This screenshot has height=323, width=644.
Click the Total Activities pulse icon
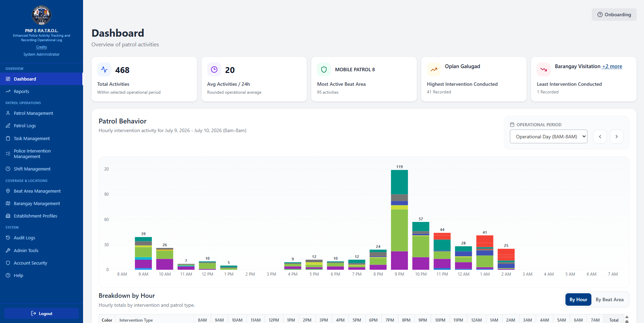(104, 70)
